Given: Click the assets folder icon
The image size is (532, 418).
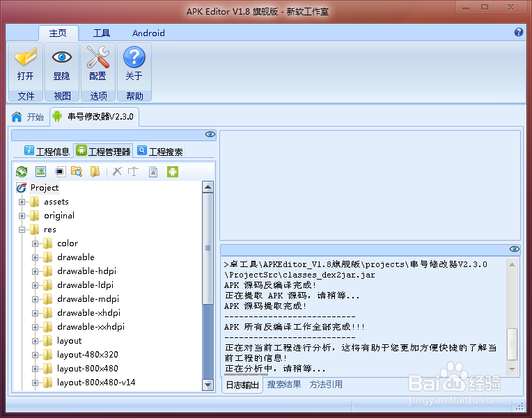Looking at the screenshot, I should 34,202.
